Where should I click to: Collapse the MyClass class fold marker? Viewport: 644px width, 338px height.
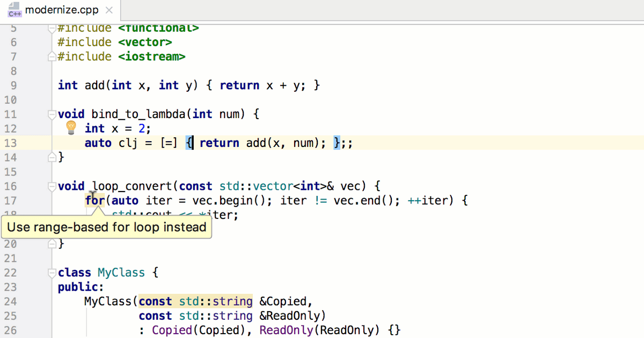(52, 273)
